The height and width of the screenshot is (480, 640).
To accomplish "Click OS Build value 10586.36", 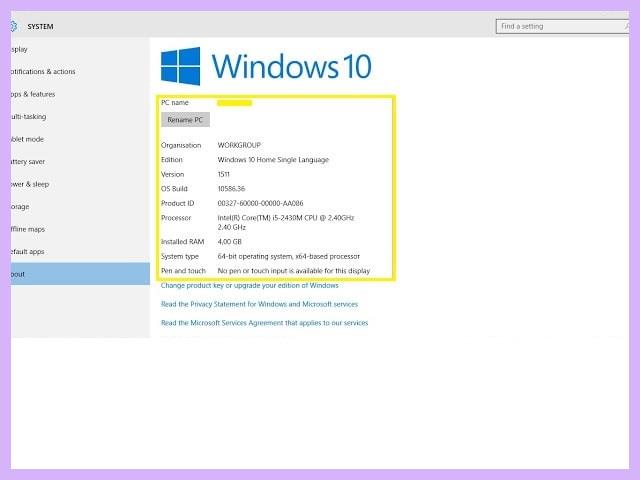I will coord(231,189).
